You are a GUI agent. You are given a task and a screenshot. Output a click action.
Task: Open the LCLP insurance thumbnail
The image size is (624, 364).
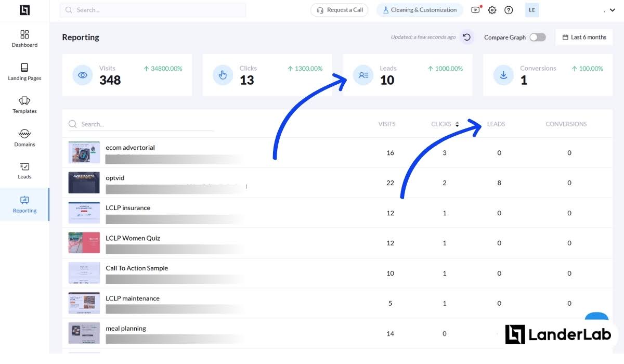(x=84, y=213)
